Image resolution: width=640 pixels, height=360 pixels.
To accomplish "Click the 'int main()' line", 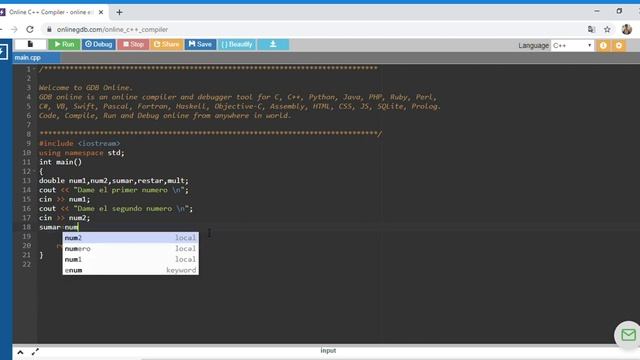I will coord(60,162).
